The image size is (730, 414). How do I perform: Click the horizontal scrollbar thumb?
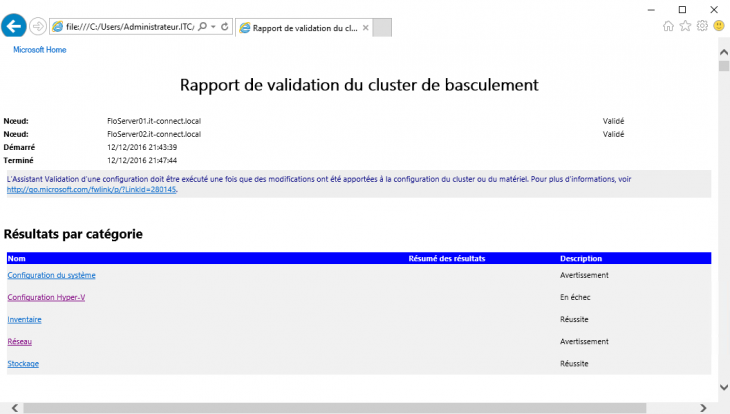click(x=335, y=408)
